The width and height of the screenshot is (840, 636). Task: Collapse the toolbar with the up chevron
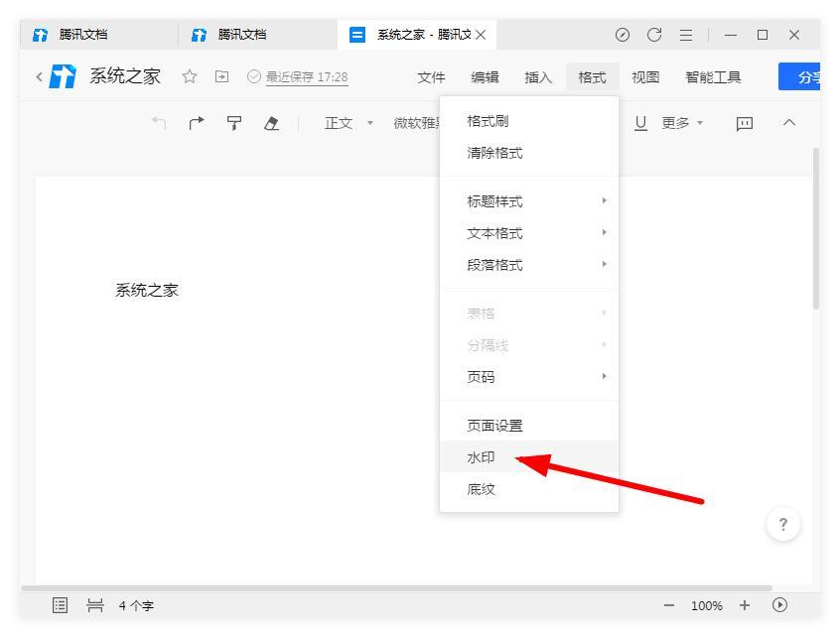coord(789,123)
